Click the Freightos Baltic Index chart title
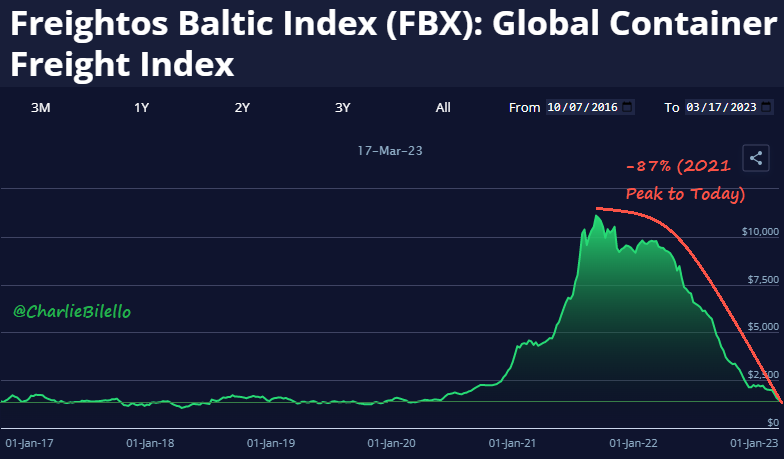Screen dimensions: 784x459 [x=394, y=44]
